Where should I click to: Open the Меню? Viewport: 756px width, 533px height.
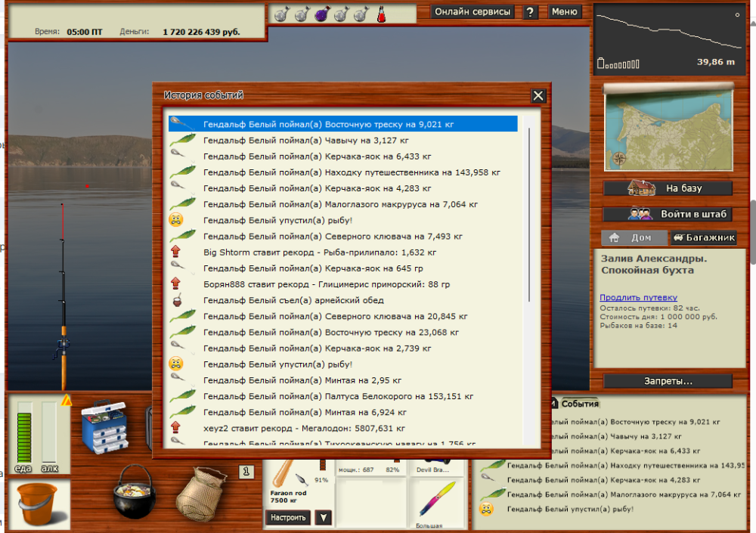[x=565, y=12]
